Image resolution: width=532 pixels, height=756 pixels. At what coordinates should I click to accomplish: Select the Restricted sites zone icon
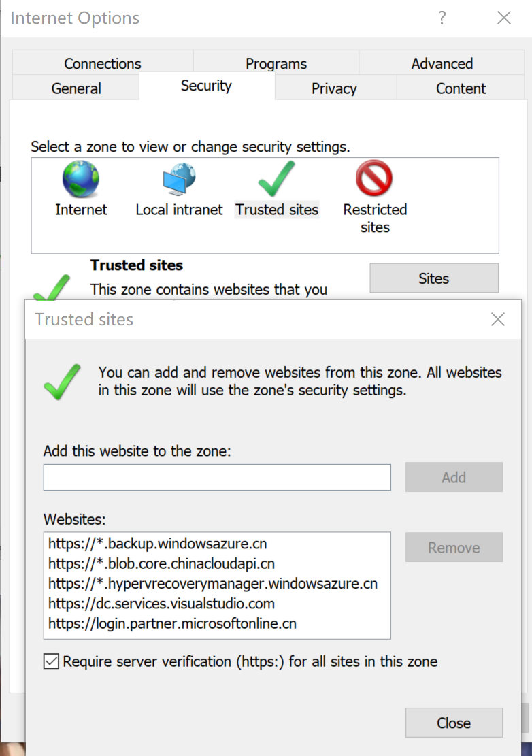pos(374,179)
